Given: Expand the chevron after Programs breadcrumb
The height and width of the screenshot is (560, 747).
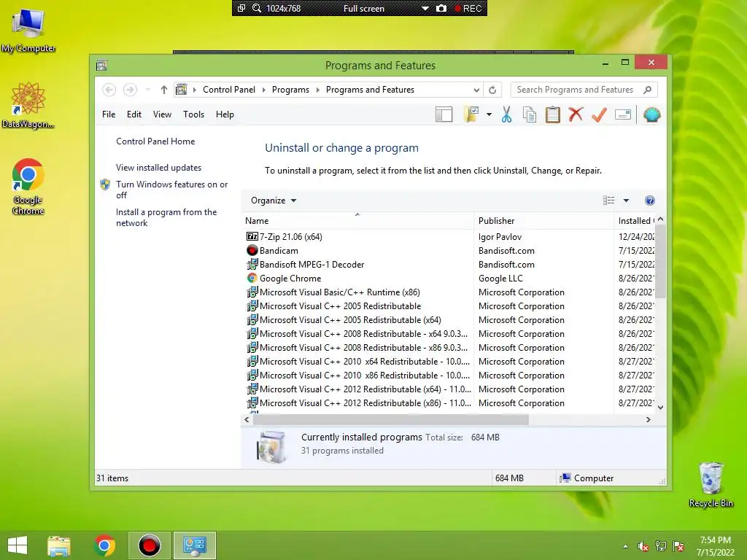Looking at the screenshot, I should 318,90.
